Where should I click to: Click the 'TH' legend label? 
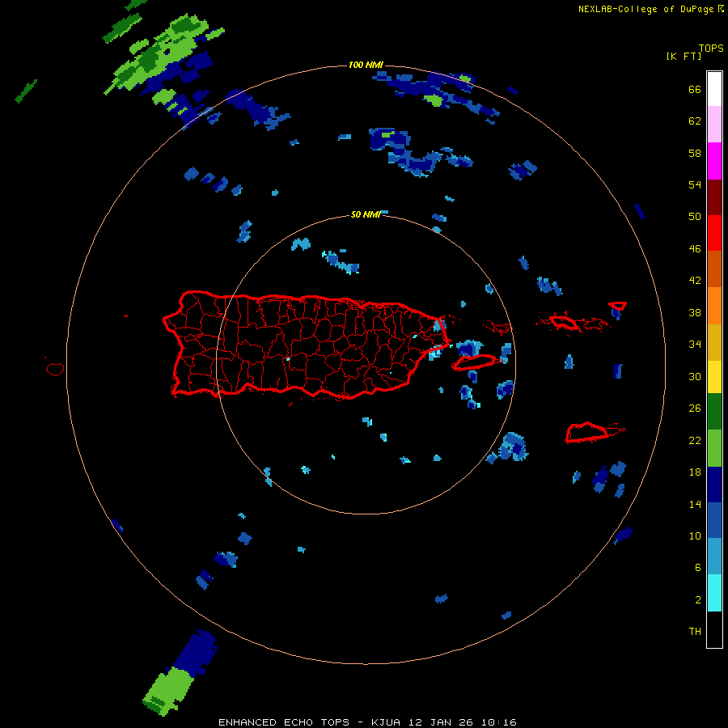(695, 632)
